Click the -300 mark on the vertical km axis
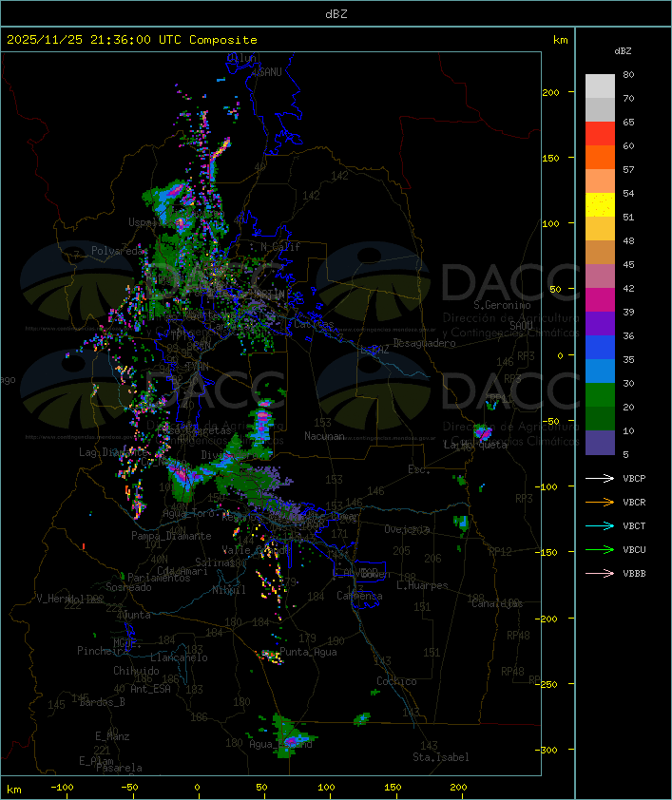This screenshot has height=800, width=672. click(x=547, y=750)
